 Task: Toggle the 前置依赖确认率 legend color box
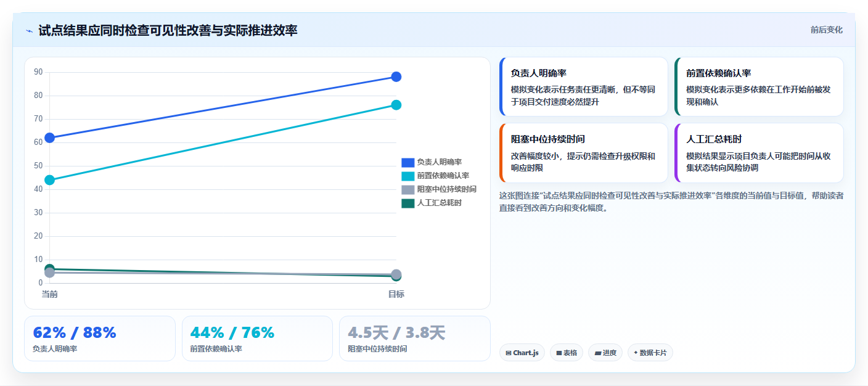pyautogui.click(x=407, y=176)
